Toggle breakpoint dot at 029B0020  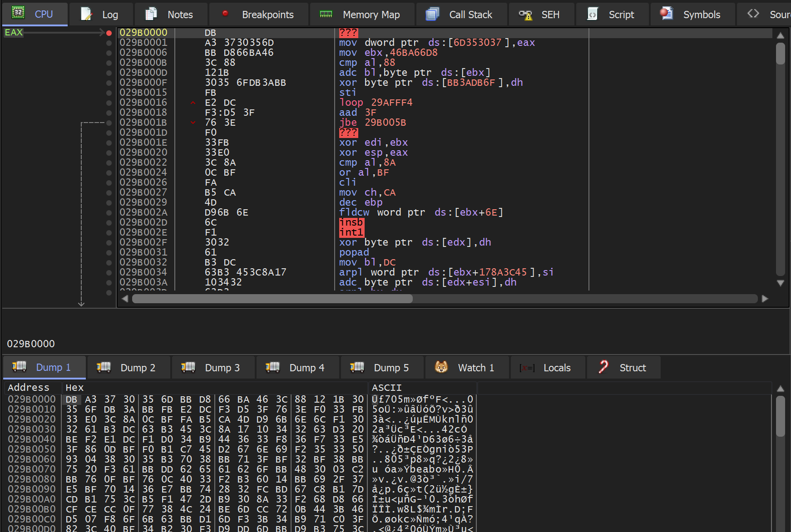click(x=109, y=153)
